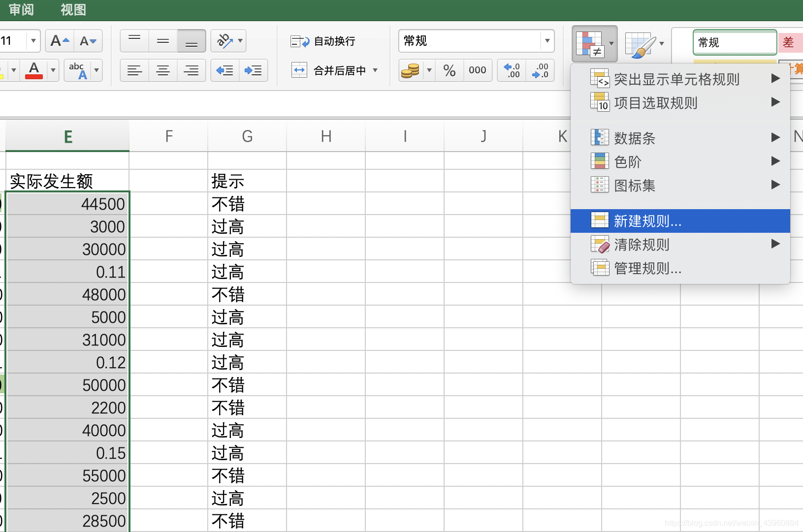Select cell with value 55000
Screen dimensions: 803x532
pos(67,475)
